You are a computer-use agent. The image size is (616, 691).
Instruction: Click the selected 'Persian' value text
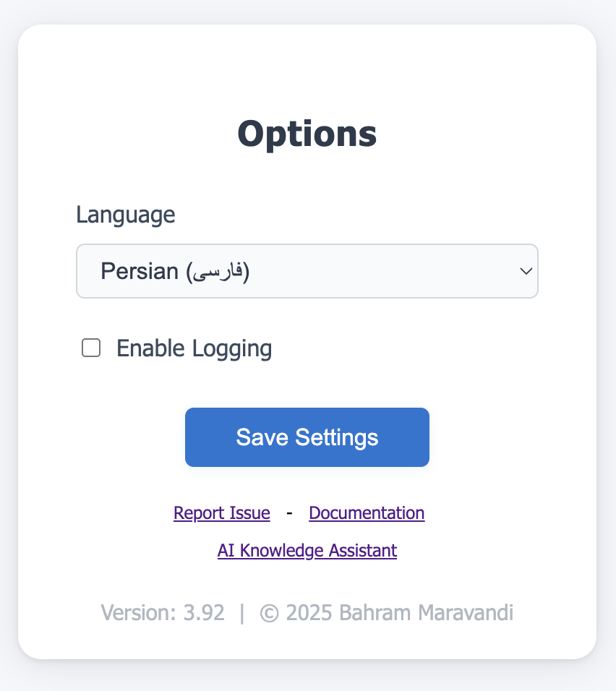point(140,271)
